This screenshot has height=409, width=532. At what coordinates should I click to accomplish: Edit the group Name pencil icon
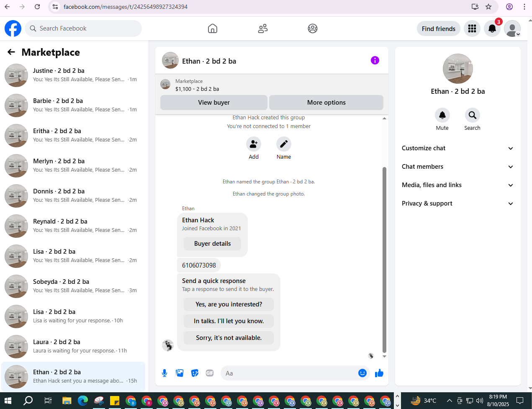click(284, 144)
